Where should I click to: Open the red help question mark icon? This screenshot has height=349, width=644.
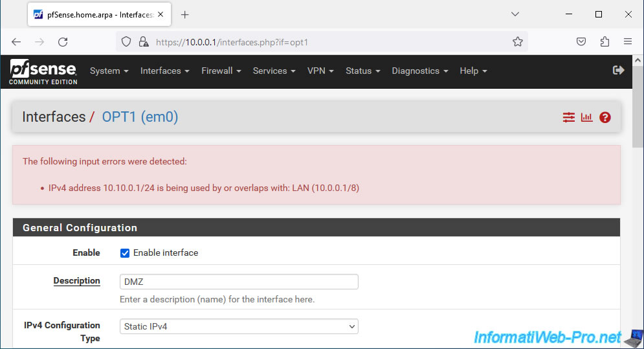605,117
